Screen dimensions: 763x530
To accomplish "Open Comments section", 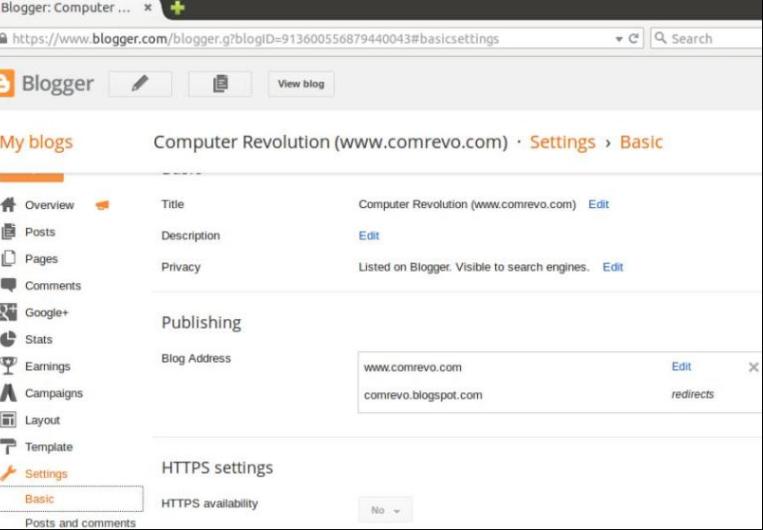I will [53, 286].
